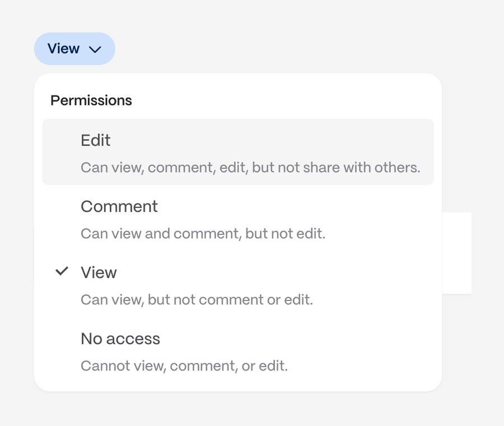The height and width of the screenshot is (426, 504).
Task: Click the highlighted Edit menu row
Action: click(238, 152)
